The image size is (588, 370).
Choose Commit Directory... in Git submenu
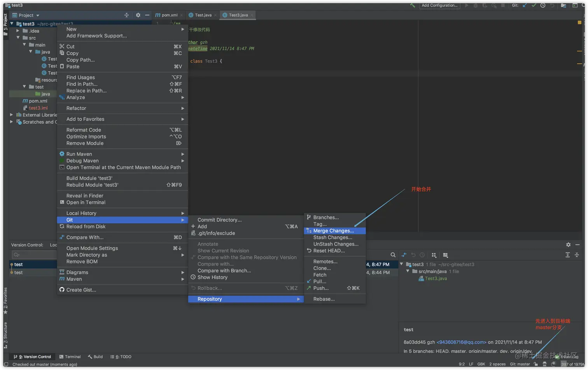tap(246, 220)
